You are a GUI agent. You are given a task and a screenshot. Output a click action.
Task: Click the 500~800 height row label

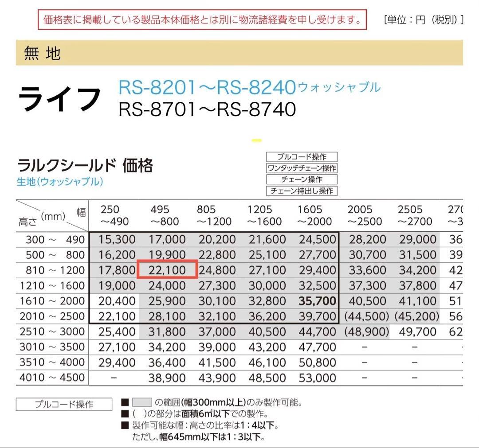coord(55,255)
